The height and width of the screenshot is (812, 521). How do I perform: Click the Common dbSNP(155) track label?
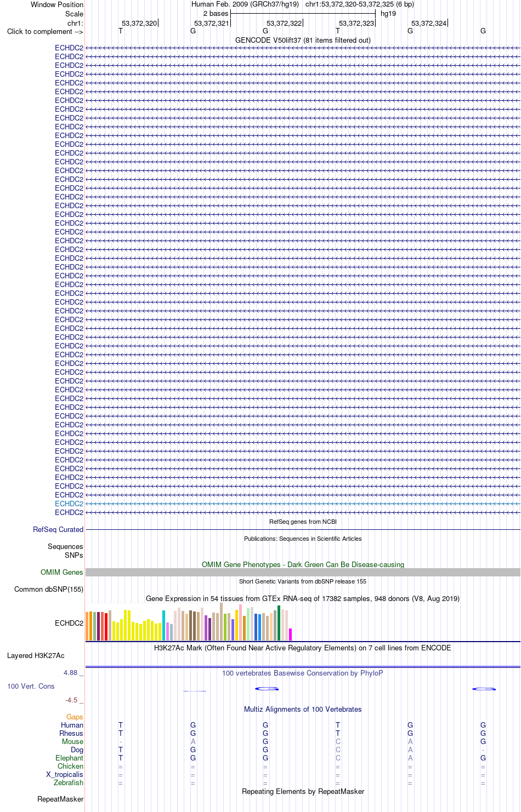[x=49, y=590]
